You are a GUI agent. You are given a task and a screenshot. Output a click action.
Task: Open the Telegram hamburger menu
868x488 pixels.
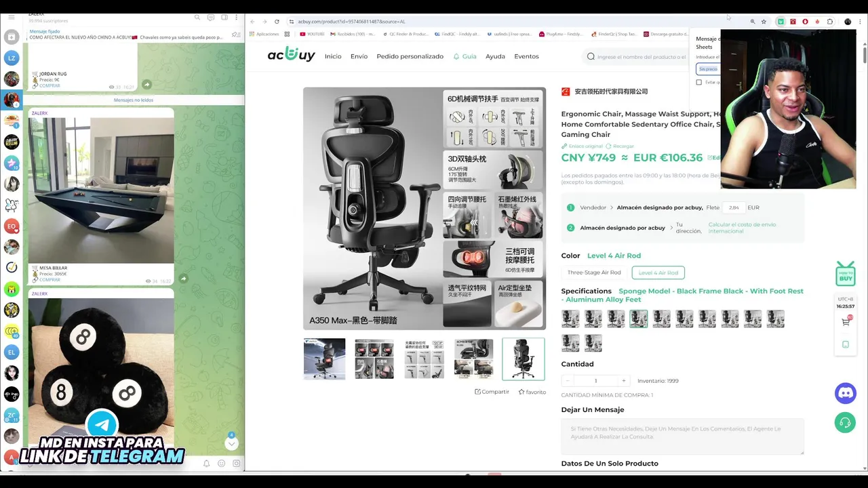(12, 17)
